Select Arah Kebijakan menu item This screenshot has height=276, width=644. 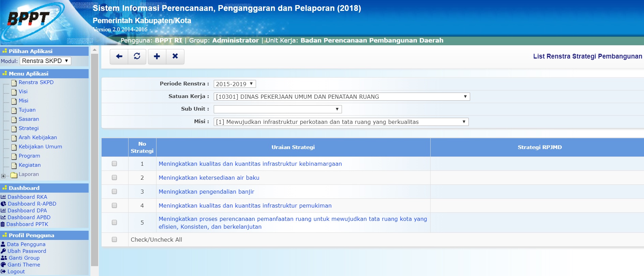click(x=38, y=137)
